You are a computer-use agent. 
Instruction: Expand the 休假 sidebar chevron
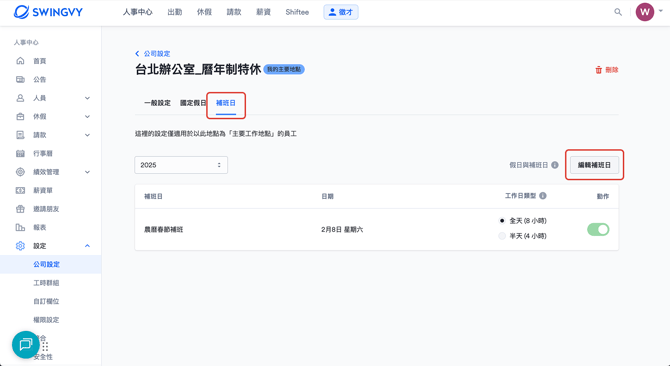[x=87, y=117]
